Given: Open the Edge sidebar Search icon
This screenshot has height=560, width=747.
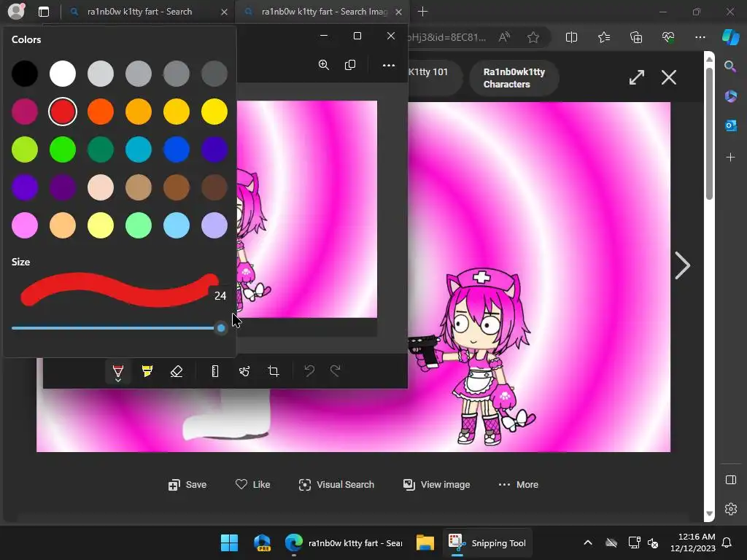Looking at the screenshot, I should click(730, 66).
